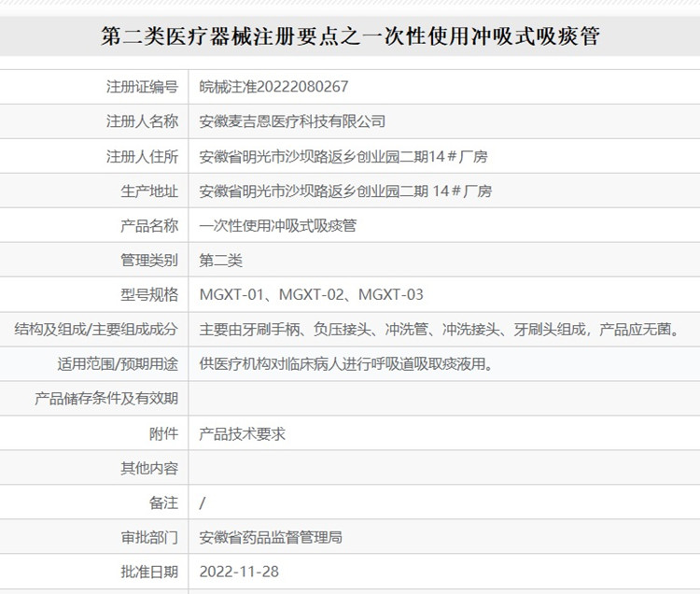This screenshot has height=594, width=700.
Task: Click the slash value in 备注 row
Action: point(203,502)
